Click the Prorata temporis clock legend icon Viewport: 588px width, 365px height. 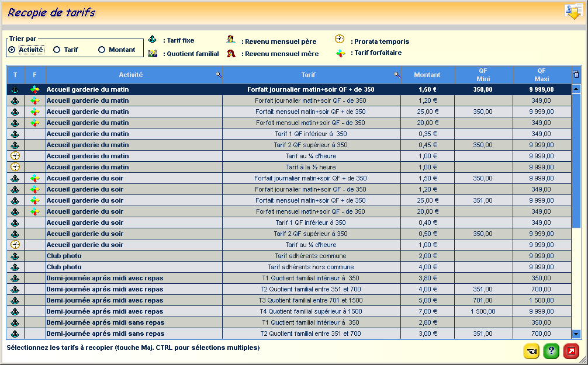(x=340, y=39)
